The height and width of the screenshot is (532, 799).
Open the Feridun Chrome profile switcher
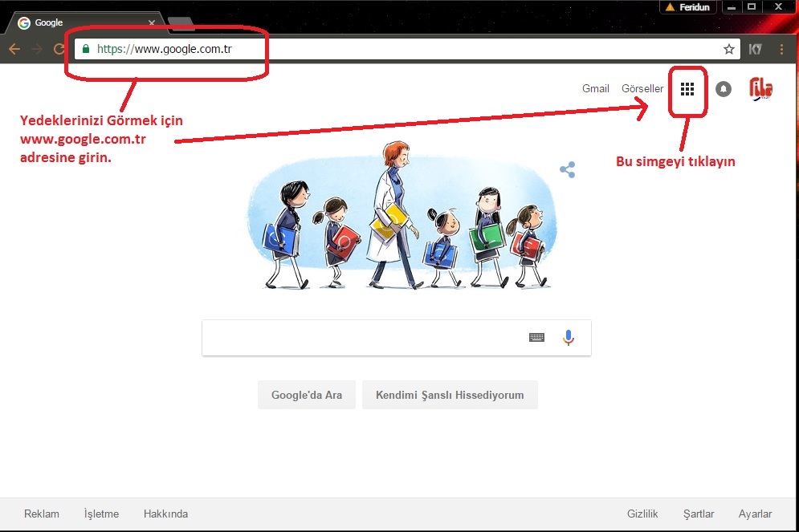click(x=690, y=6)
